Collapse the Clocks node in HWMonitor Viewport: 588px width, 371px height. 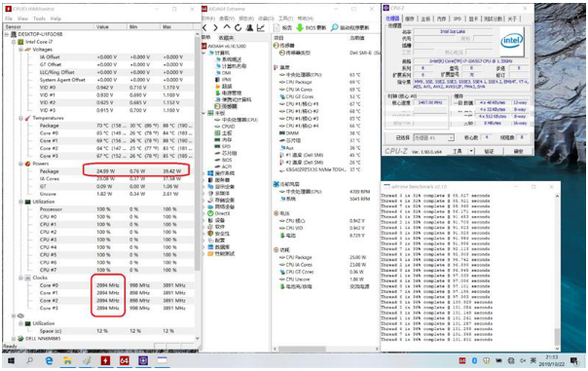[21, 278]
